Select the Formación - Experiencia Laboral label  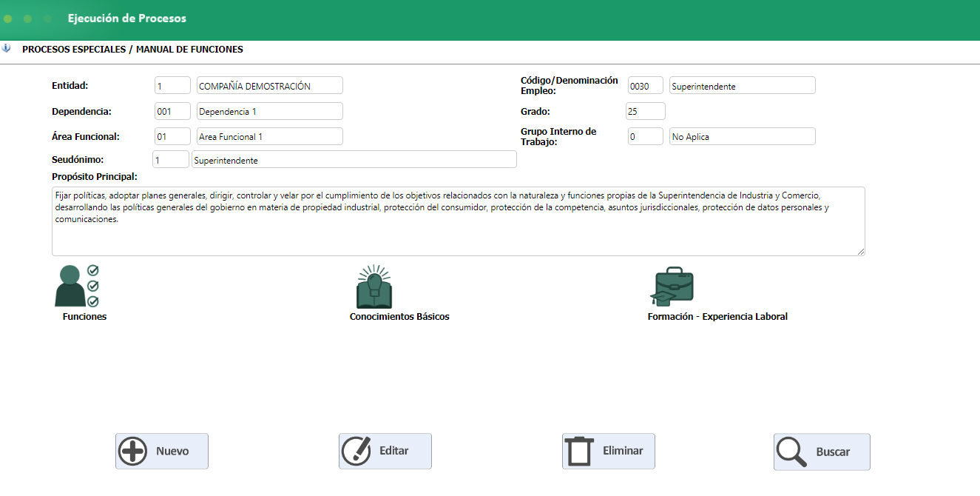point(717,316)
